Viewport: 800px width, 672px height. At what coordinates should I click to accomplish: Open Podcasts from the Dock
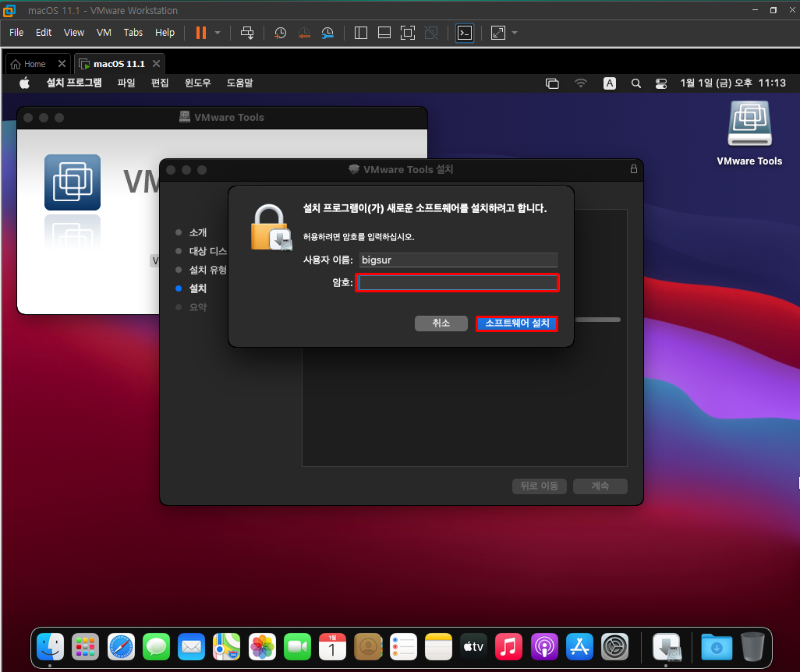tap(544, 647)
